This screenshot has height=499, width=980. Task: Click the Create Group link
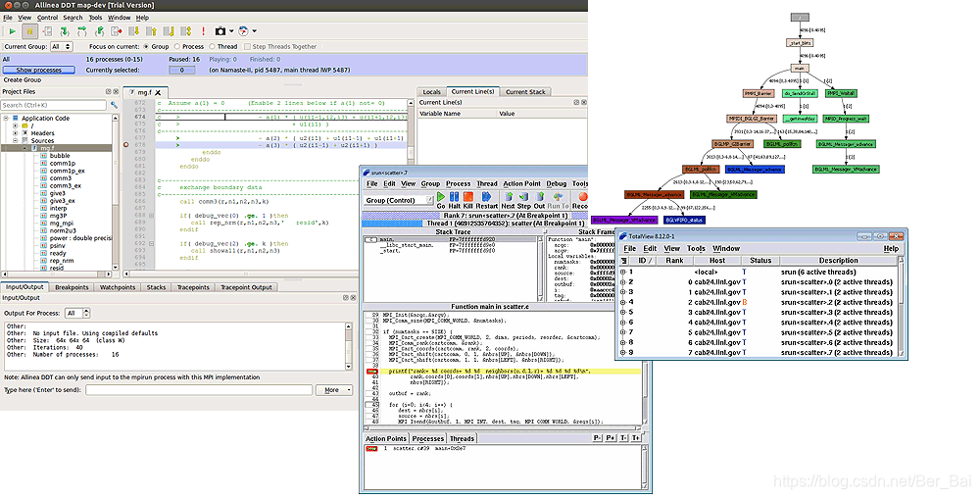tap(23, 80)
